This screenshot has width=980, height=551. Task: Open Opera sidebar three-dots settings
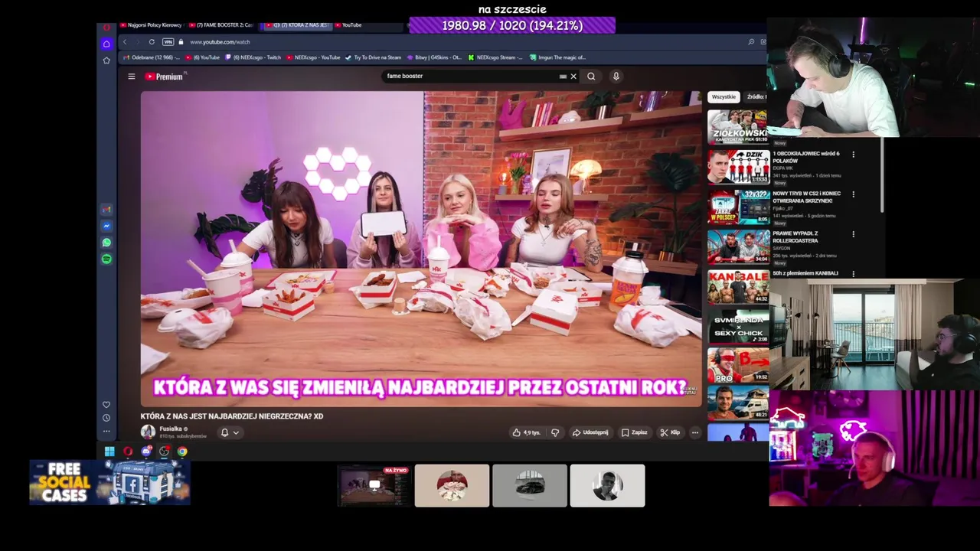(106, 432)
